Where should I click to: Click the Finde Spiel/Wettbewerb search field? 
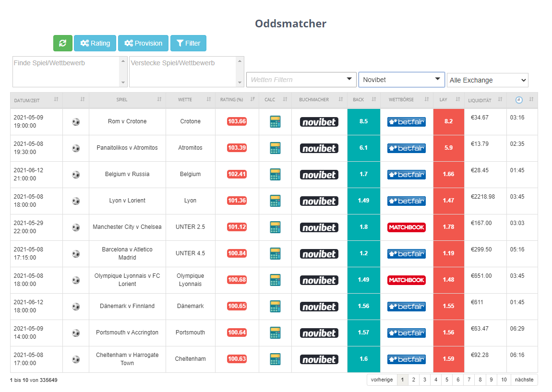(x=66, y=71)
